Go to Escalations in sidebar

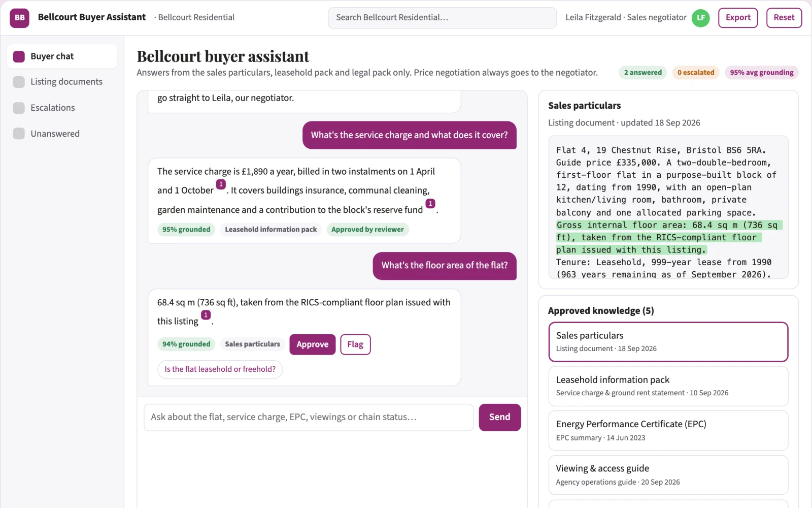pos(62,108)
